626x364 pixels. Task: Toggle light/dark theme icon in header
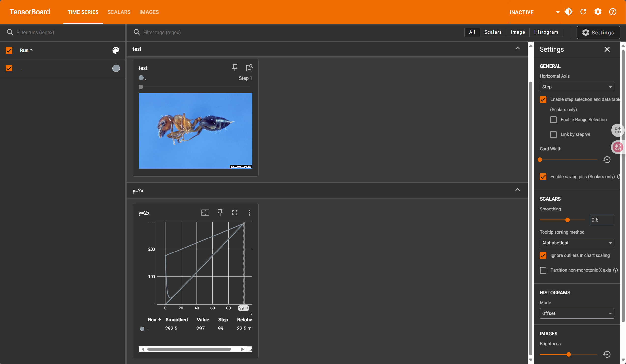click(x=569, y=12)
